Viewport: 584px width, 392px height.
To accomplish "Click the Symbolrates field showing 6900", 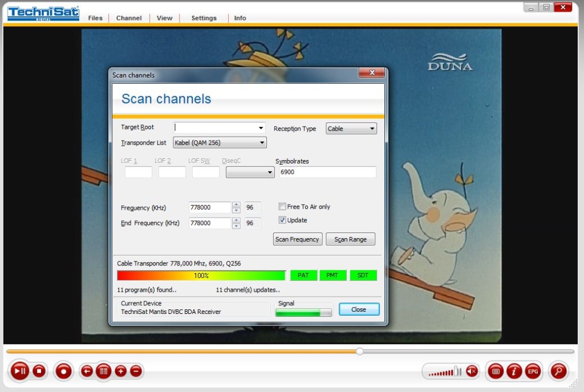I will click(x=327, y=172).
